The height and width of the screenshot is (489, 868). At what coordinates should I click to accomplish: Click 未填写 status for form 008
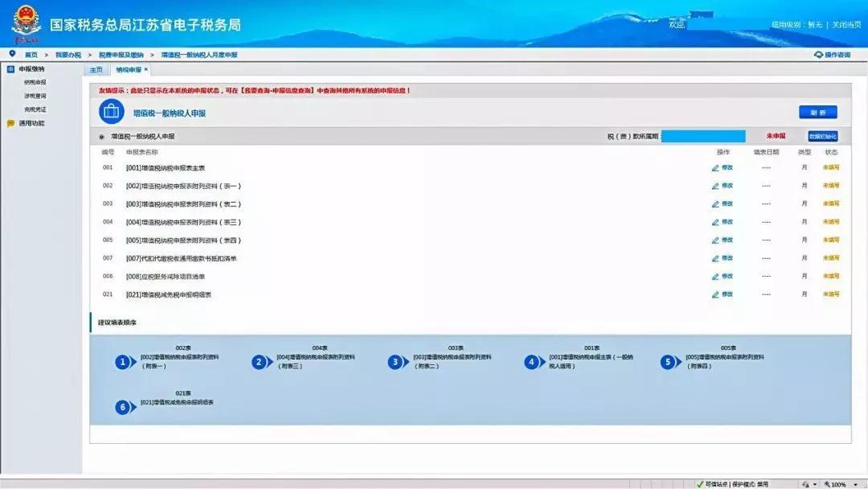click(x=831, y=276)
